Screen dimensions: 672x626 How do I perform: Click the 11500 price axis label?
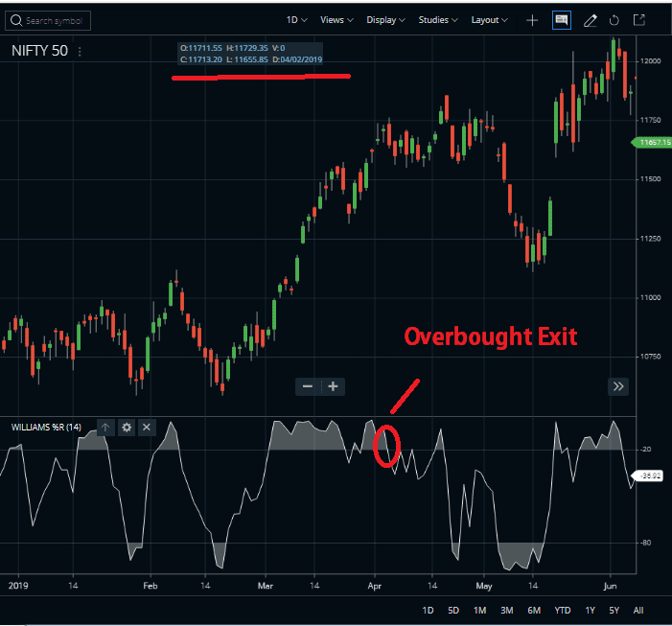point(650,179)
